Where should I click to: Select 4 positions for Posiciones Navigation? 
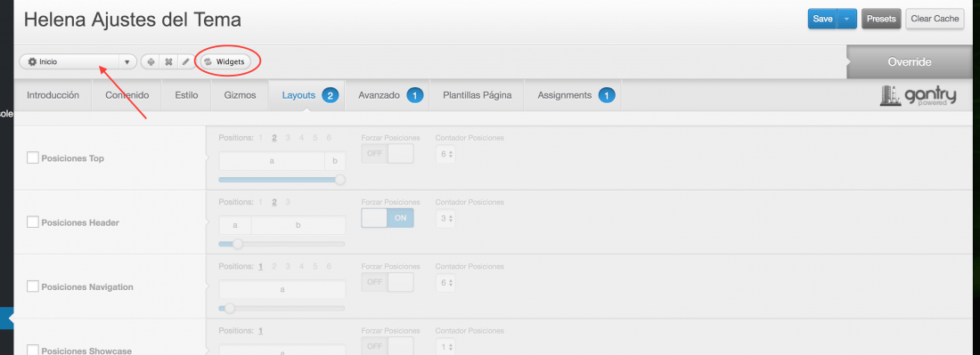click(x=302, y=266)
